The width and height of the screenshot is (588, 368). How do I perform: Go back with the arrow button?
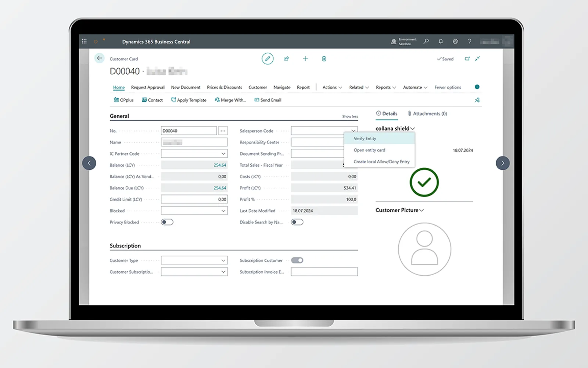coord(100,58)
